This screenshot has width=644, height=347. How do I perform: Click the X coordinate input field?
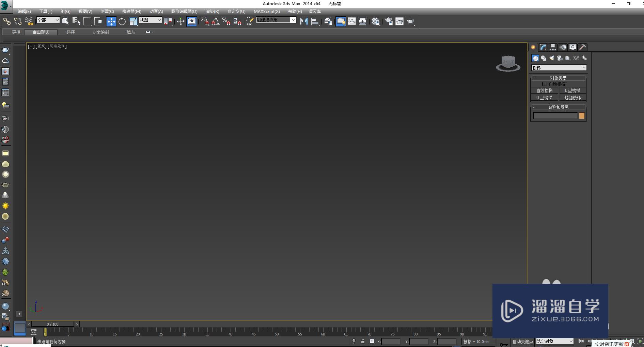(x=391, y=342)
